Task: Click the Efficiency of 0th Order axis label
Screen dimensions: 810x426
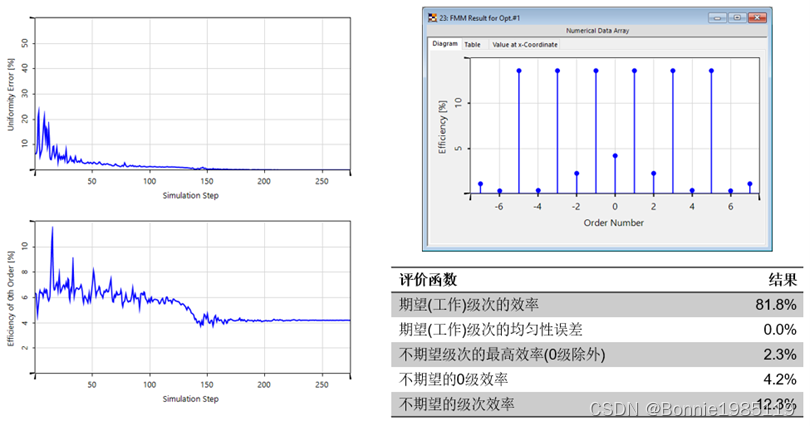Action: [x=11, y=298]
